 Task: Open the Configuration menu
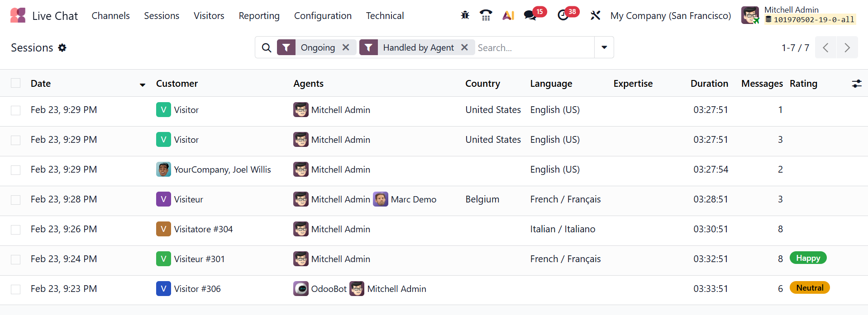click(323, 16)
